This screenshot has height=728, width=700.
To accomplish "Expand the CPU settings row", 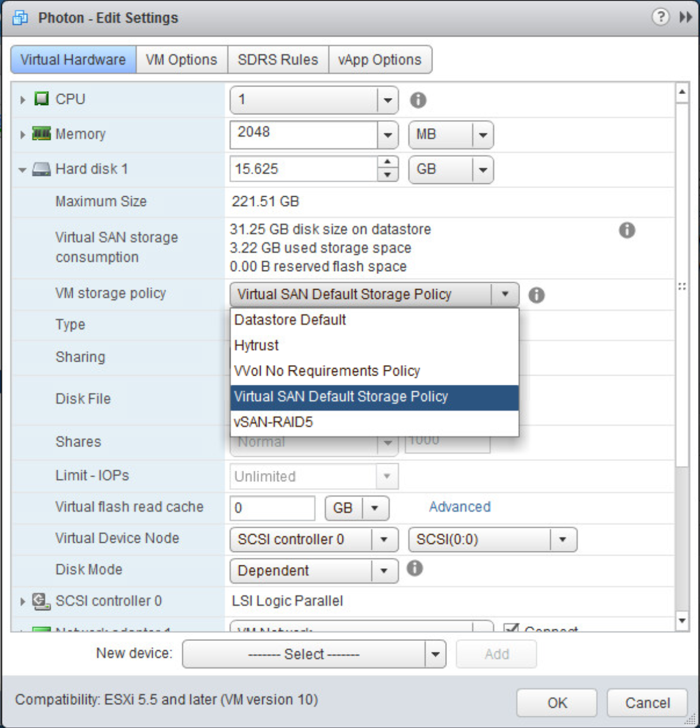I will (x=22, y=100).
